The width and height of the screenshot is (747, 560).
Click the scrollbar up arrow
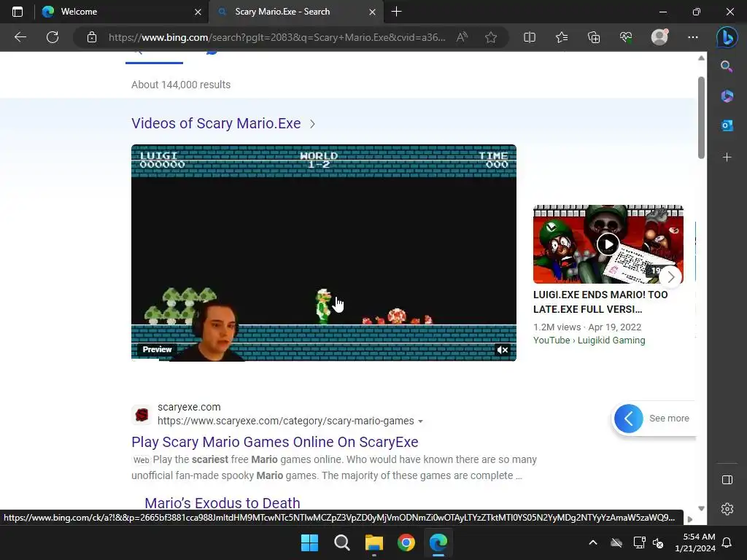[701, 58]
